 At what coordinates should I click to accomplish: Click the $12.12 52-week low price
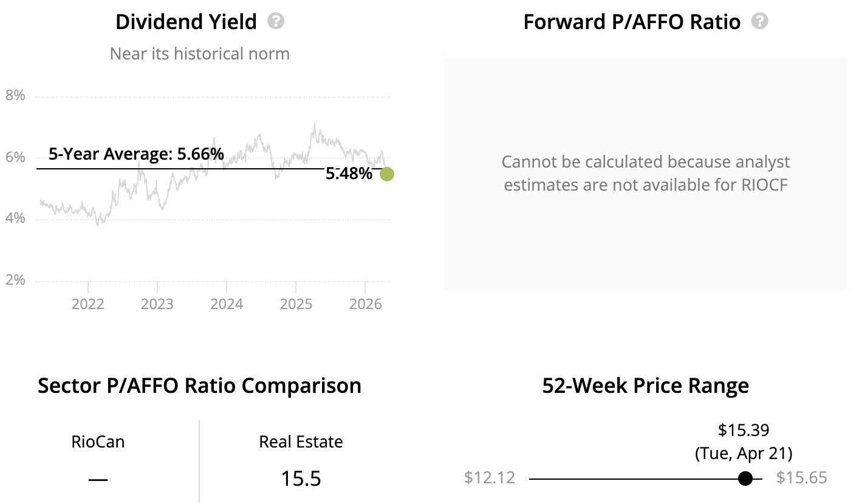[490, 478]
